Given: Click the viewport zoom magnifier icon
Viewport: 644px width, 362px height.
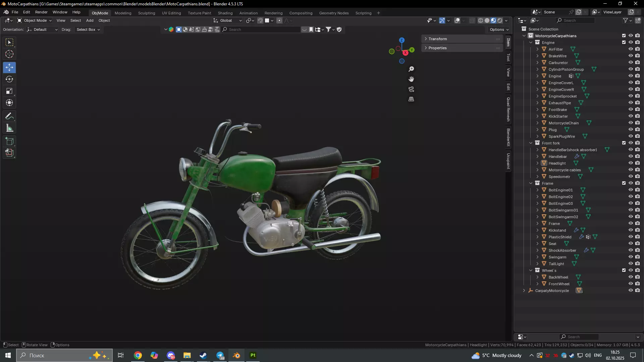Looking at the screenshot, I should [411, 69].
